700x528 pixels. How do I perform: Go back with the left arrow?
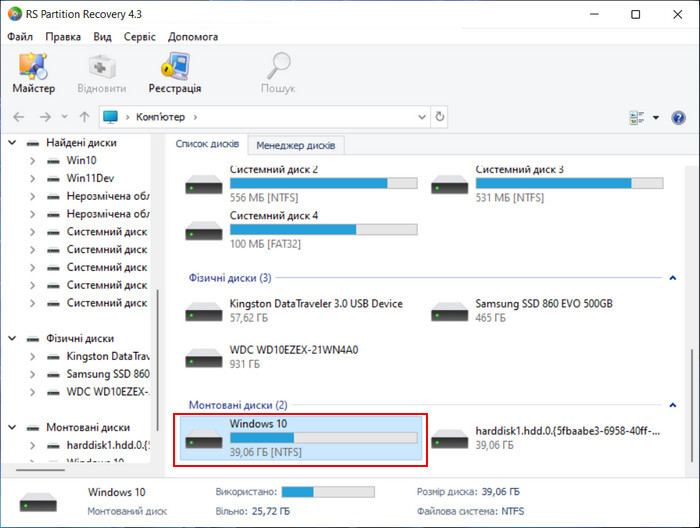[18, 117]
